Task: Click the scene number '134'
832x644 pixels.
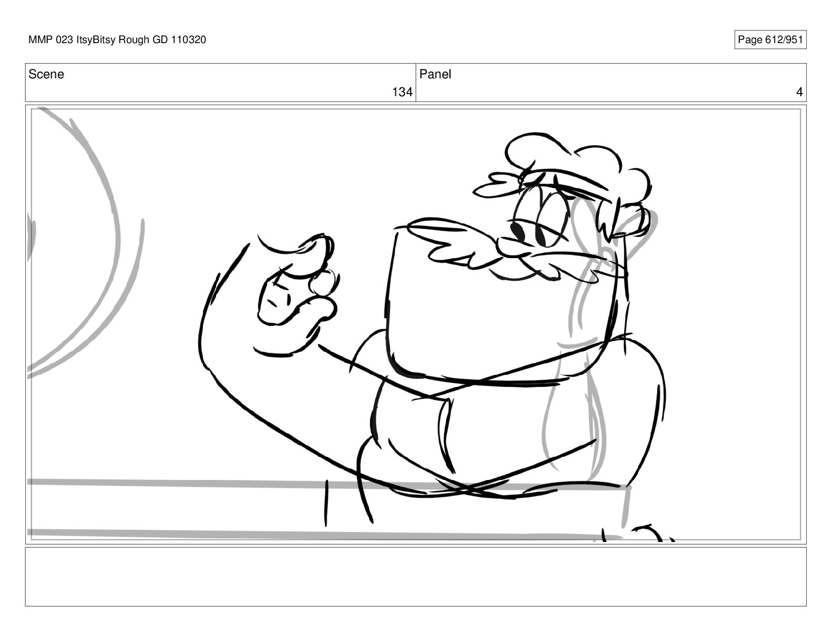Action: (x=402, y=93)
